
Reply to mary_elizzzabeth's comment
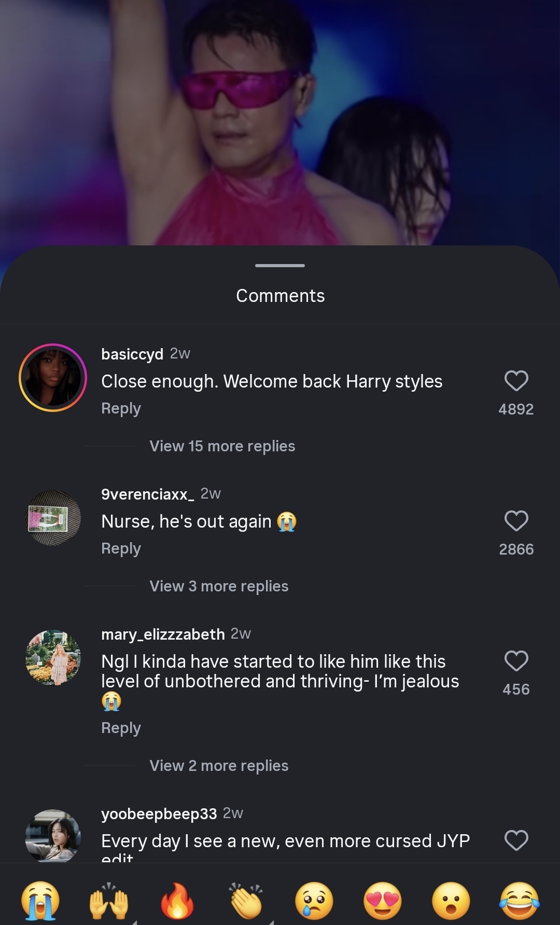[x=121, y=728]
